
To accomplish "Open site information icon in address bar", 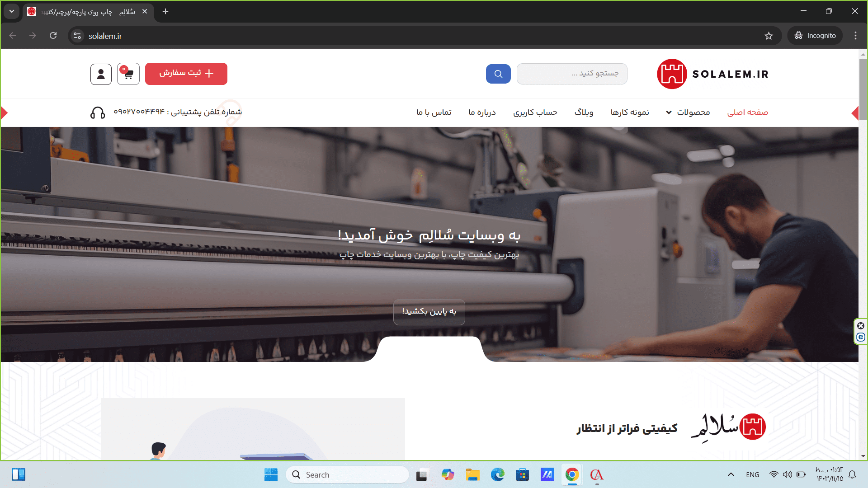I will 77,36.
